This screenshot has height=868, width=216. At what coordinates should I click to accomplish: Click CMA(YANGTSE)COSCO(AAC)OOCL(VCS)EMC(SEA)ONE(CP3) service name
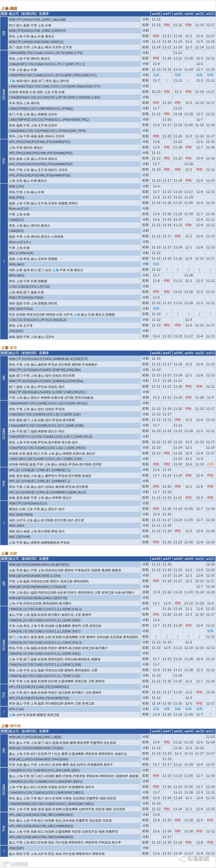[x=54, y=86]
